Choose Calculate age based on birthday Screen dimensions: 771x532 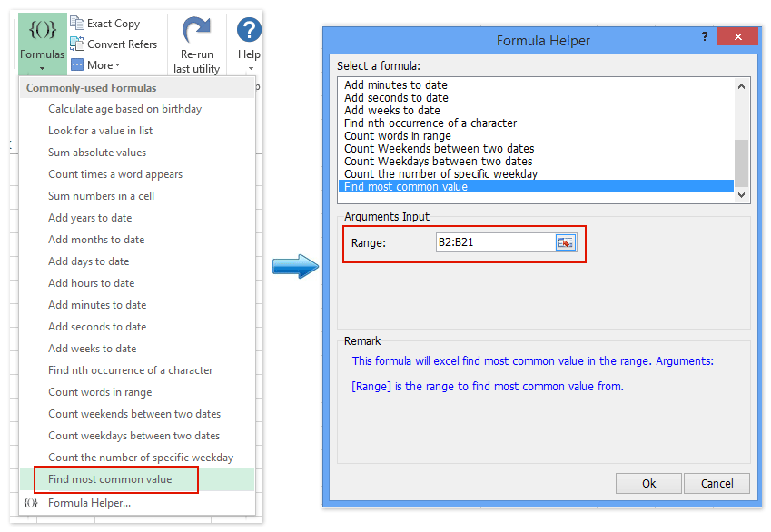(124, 109)
